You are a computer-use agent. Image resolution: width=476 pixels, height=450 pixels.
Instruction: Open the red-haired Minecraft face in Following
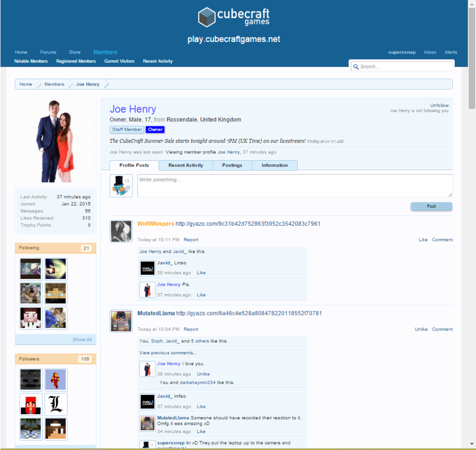pyautogui.click(x=31, y=318)
